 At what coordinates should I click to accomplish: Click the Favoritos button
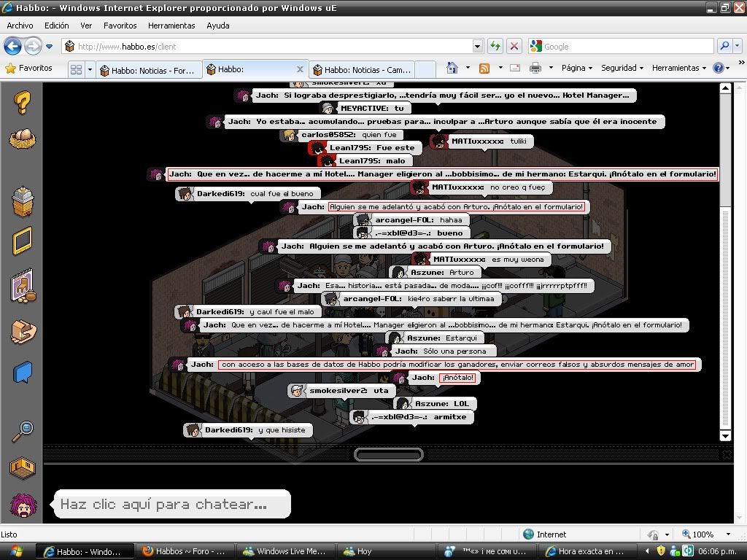29,68
